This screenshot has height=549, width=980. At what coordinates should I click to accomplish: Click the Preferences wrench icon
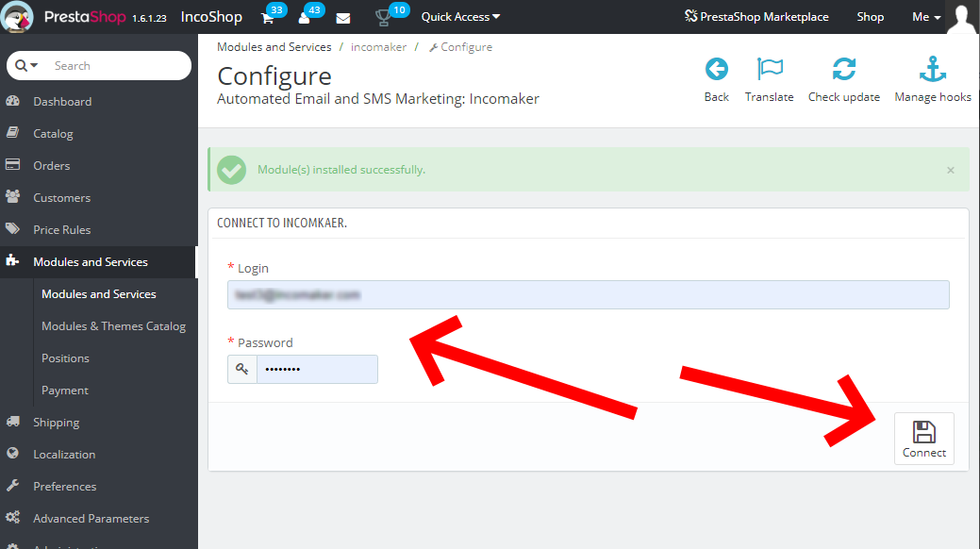click(x=12, y=485)
